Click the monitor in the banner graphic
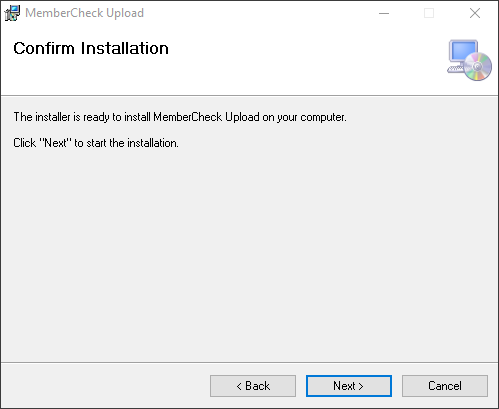Viewport: 499px width, 409px height. point(462,52)
